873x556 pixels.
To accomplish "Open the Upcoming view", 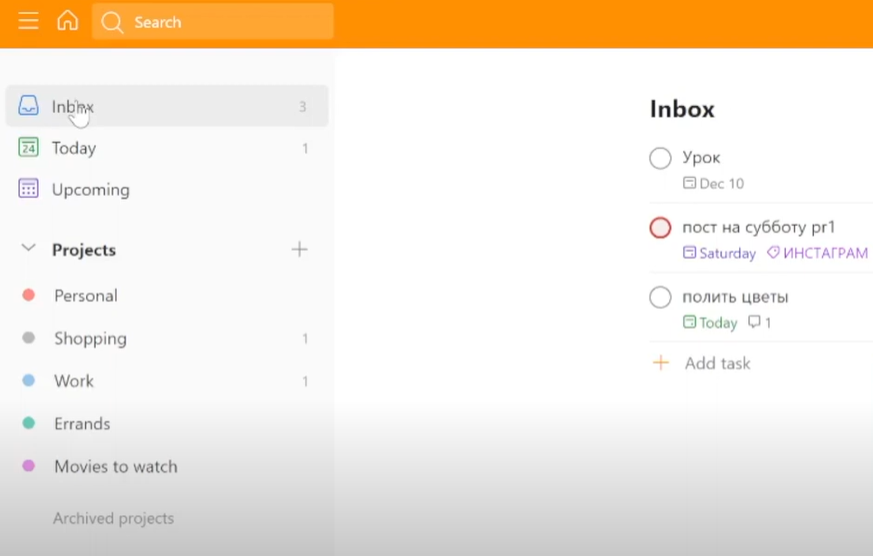I will 166,189.
